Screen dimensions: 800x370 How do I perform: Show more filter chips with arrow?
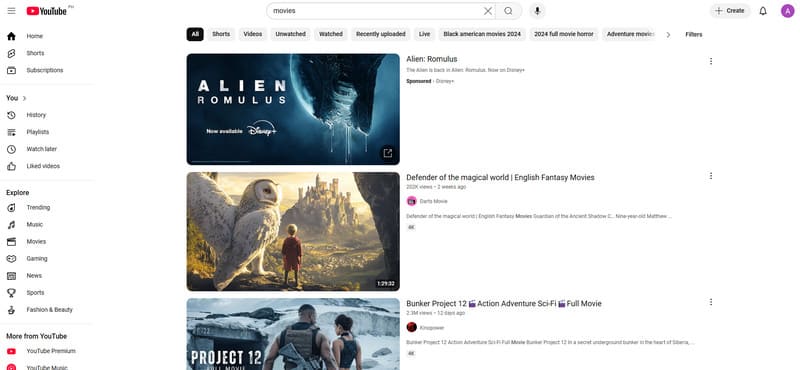pos(668,35)
